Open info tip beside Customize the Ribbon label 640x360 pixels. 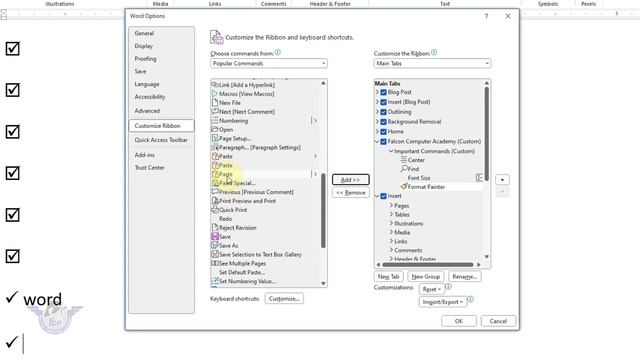[434, 52]
